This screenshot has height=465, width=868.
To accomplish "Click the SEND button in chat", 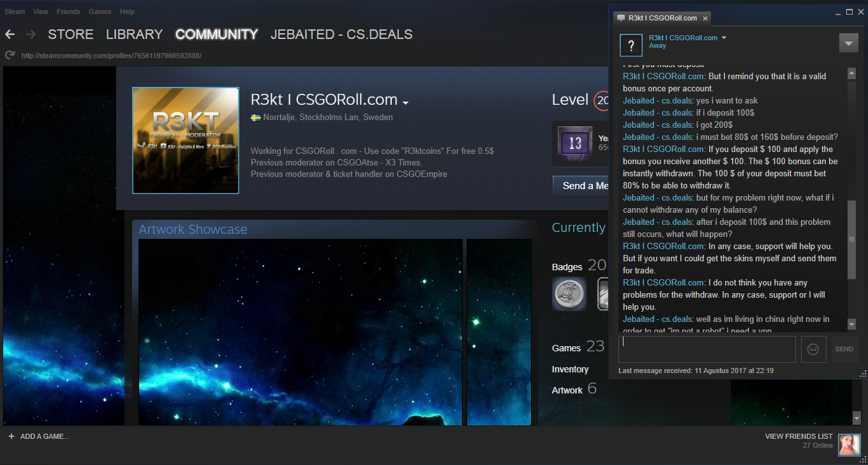I will tap(844, 349).
